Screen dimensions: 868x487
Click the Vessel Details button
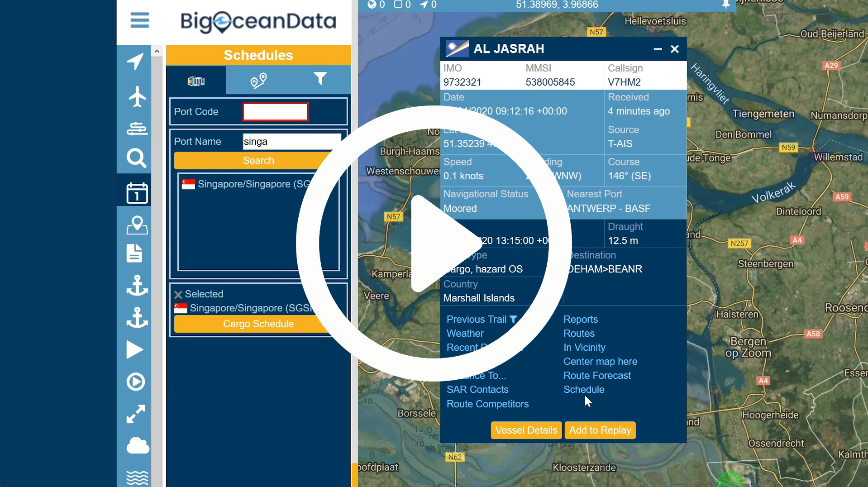pos(526,430)
